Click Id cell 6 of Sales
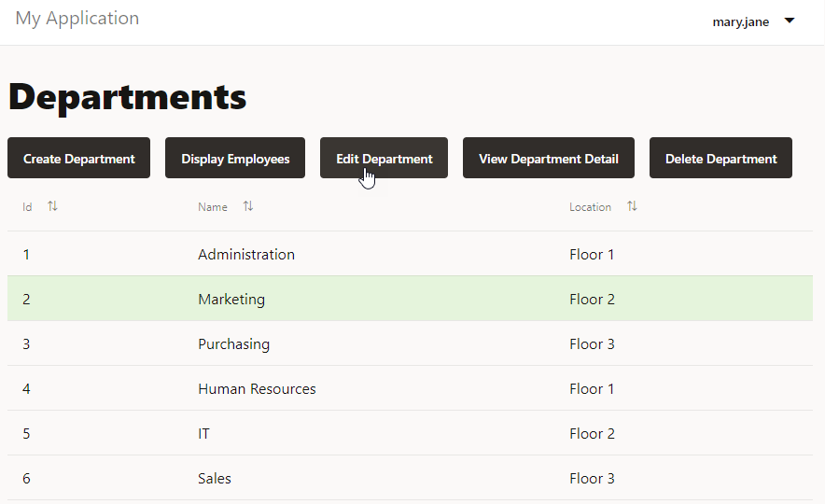 [x=26, y=478]
